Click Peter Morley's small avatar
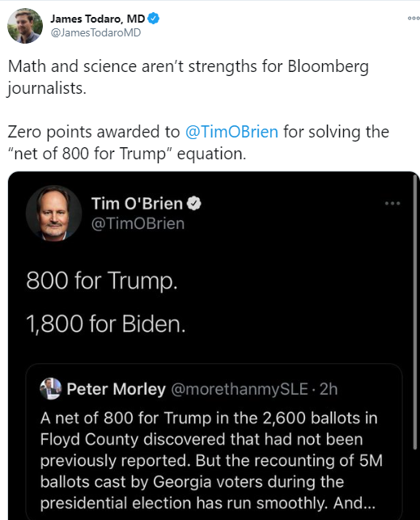The image size is (420, 520). [51, 388]
